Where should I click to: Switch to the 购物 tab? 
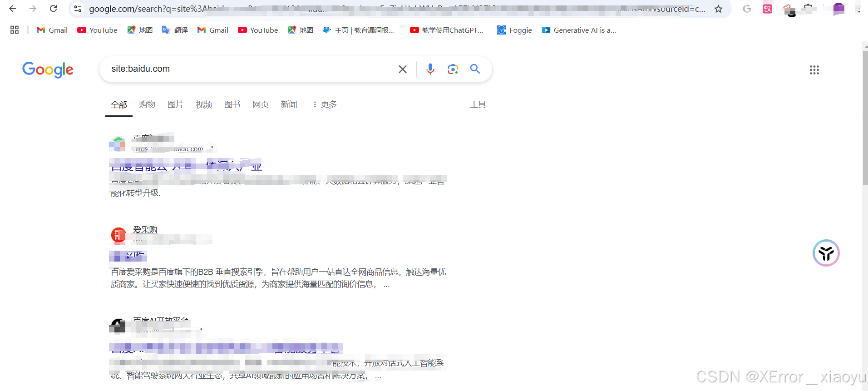[147, 104]
